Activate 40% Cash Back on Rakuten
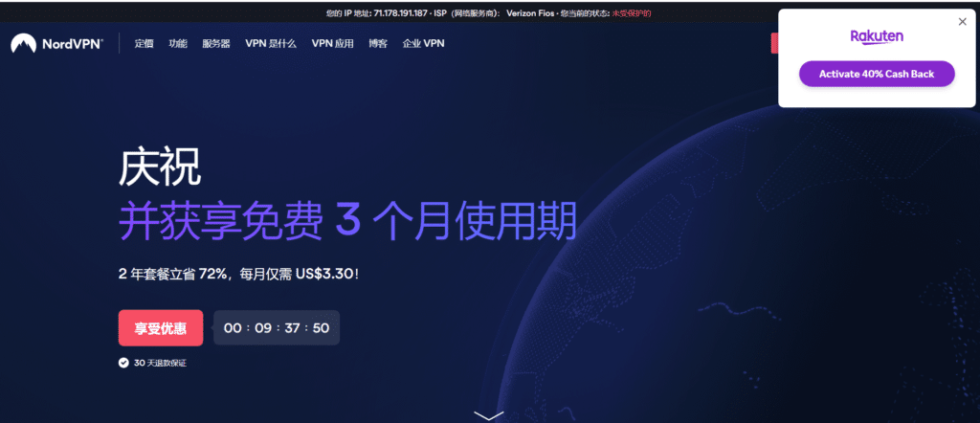Image resolution: width=980 pixels, height=423 pixels. point(877,74)
